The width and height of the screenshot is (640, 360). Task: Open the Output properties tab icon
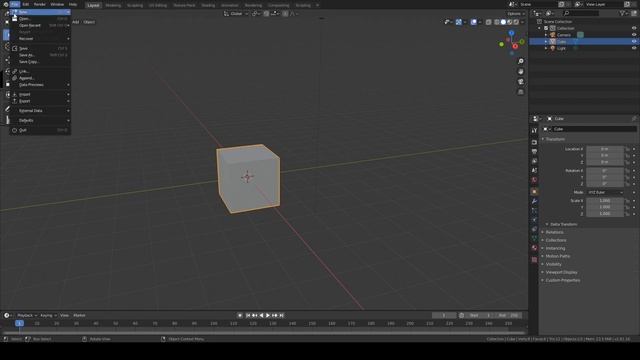(534, 151)
